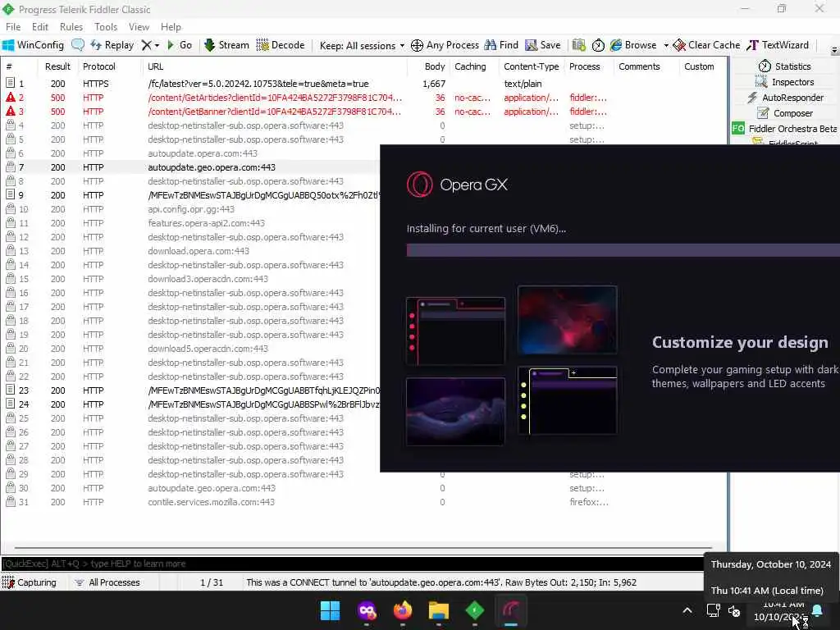Open the Windows Start menu

(330, 610)
